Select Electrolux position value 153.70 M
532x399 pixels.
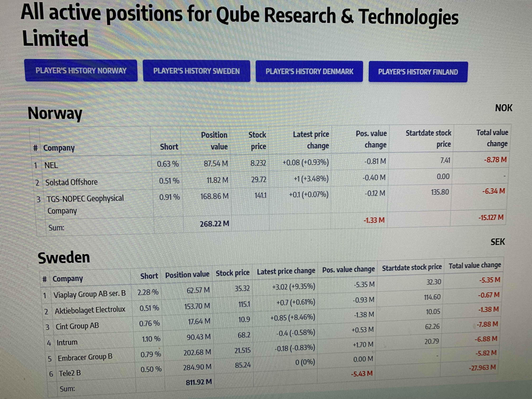pos(197,306)
